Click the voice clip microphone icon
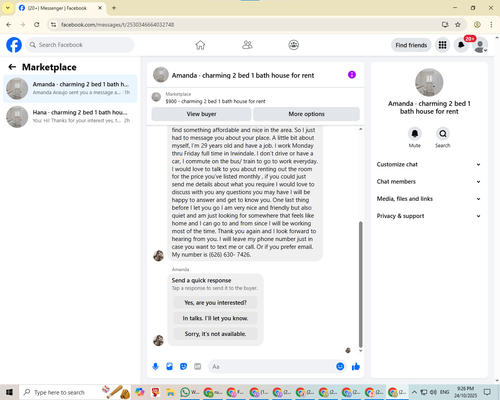This screenshot has width=500, height=400. pos(155,367)
